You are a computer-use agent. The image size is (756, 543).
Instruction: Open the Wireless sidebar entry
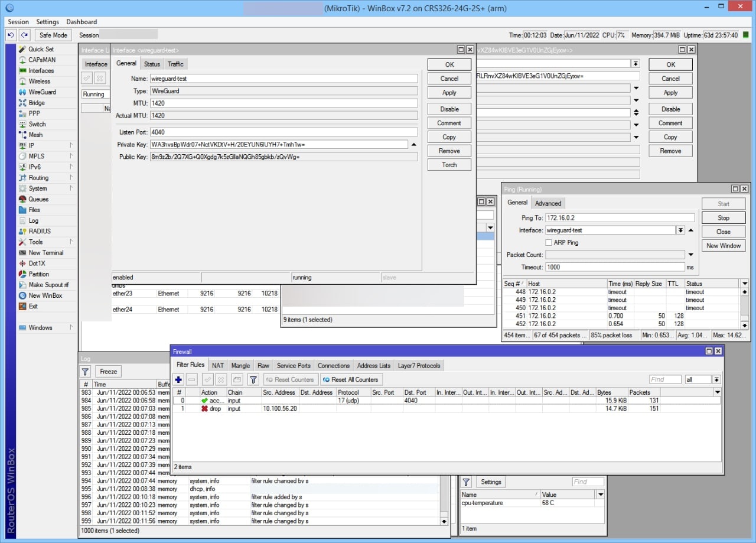click(x=39, y=81)
